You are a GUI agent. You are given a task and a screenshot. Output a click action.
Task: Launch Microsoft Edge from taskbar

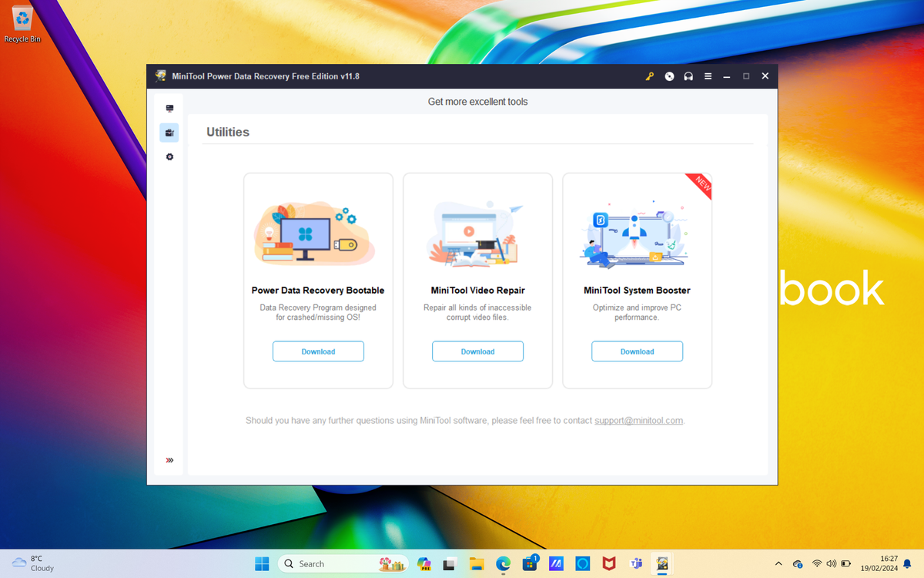click(x=503, y=563)
